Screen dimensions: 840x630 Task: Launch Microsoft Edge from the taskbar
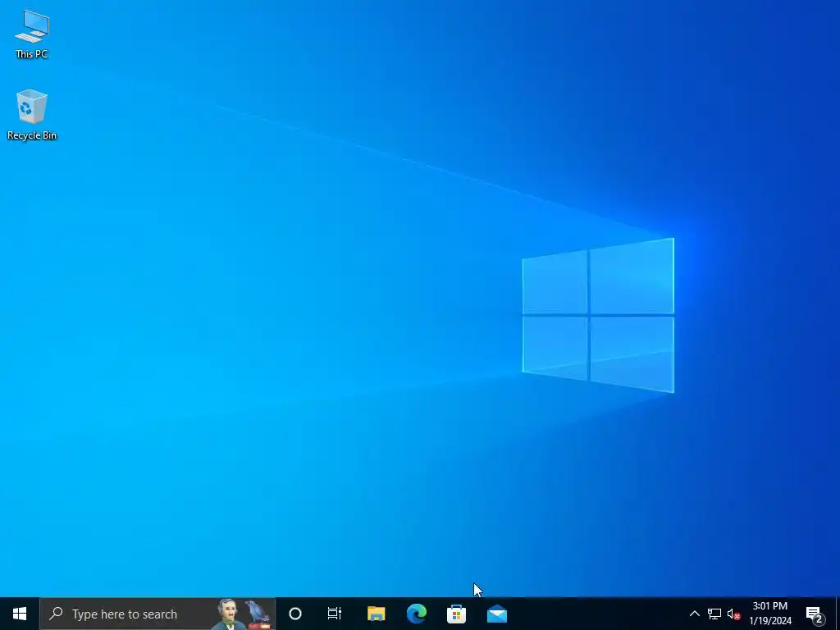[416, 614]
